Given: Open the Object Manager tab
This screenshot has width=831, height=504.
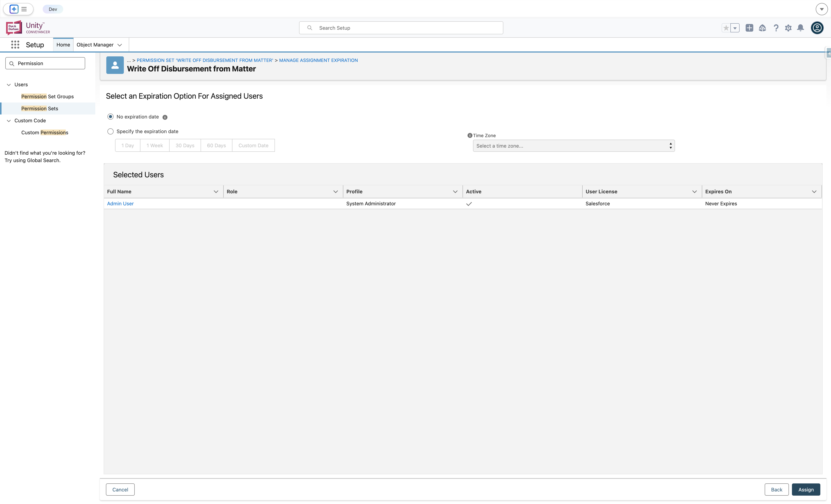Looking at the screenshot, I should pos(95,45).
